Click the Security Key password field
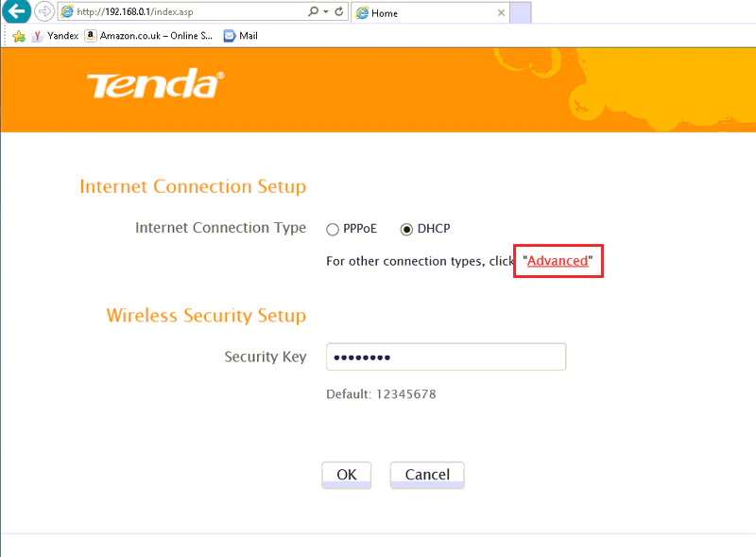 pyautogui.click(x=446, y=357)
